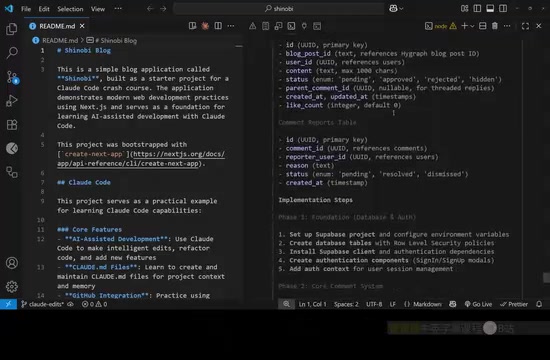Go forward with the navigation arrow
The height and width of the screenshot is (360, 550).
click(x=163, y=8)
